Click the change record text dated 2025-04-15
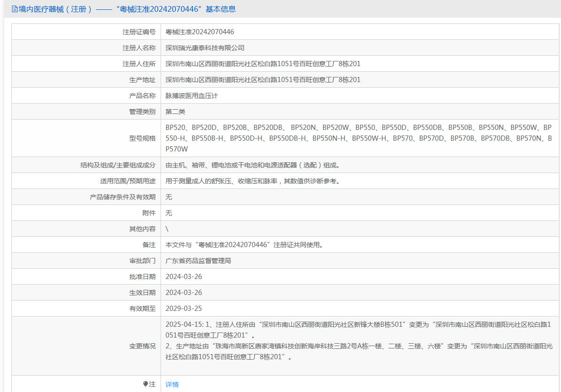561x392 pixels. point(359,340)
